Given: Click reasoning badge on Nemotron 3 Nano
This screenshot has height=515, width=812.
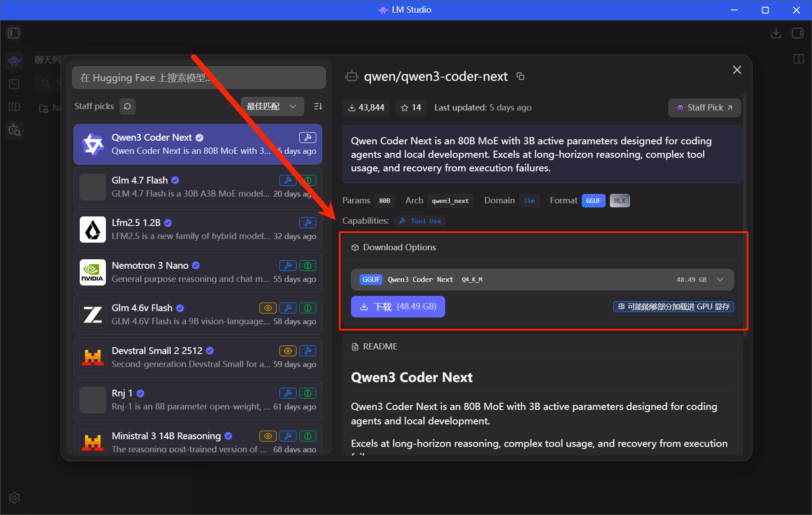Looking at the screenshot, I should [x=308, y=266].
